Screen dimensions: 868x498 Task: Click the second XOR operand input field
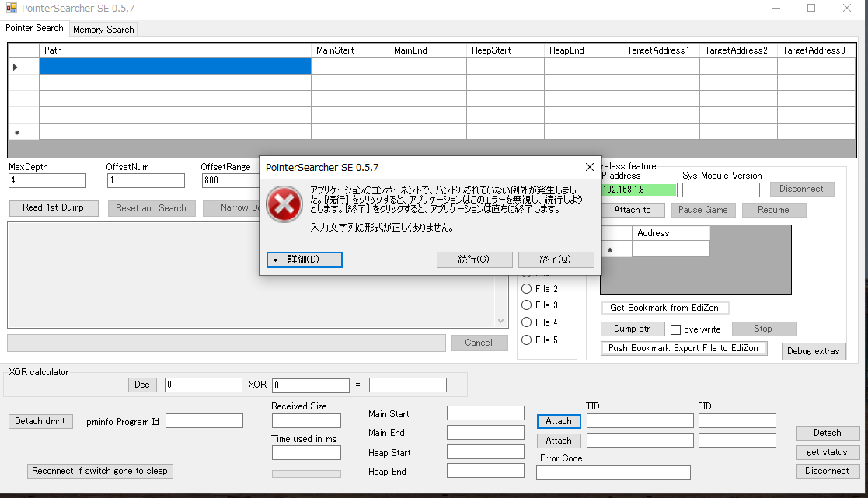(311, 385)
